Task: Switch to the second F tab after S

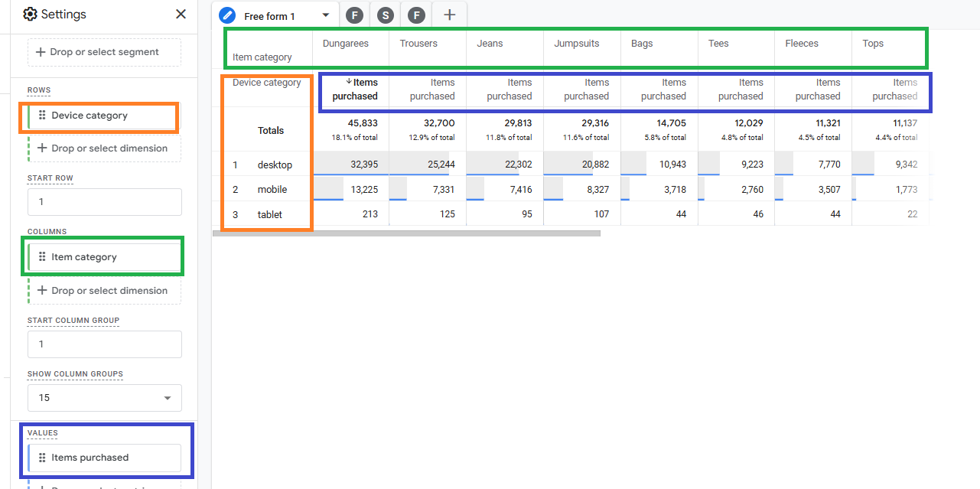Action: click(416, 15)
